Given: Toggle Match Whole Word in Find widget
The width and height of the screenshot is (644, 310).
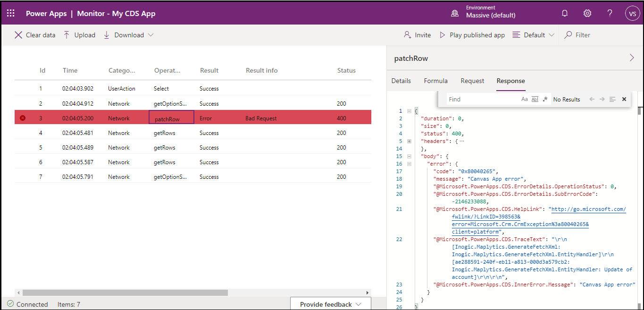Looking at the screenshot, I should coord(535,99).
